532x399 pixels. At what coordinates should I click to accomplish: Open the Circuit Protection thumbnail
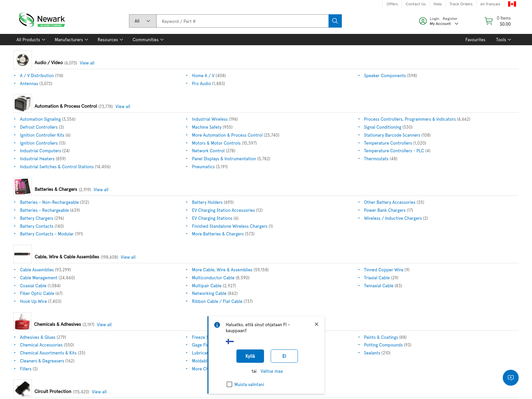tap(23, 389)
